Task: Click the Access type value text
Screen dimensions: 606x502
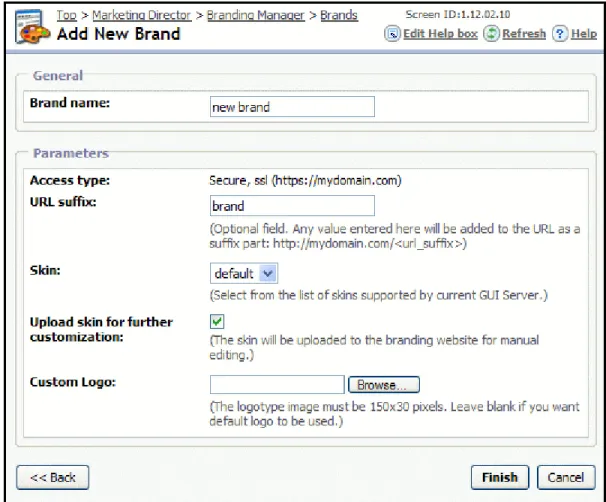Action: (x=305, y=180)
